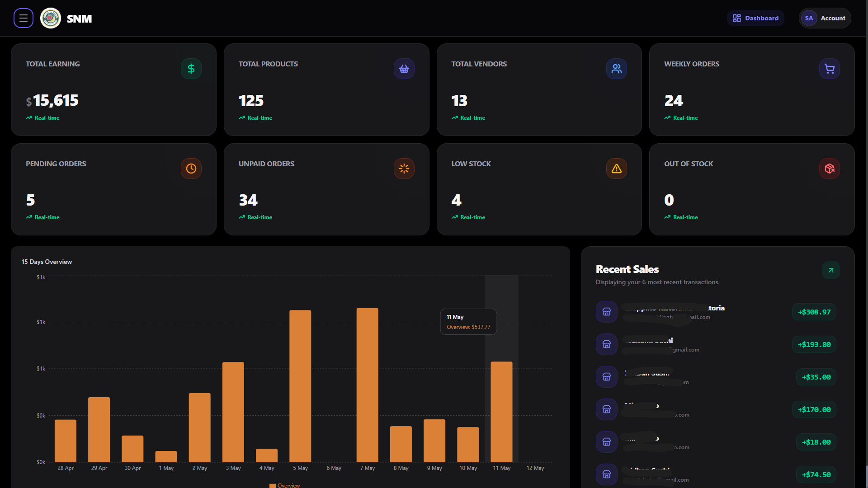Click the TOTAL EARNING card title
Image resolution: width=868 pixels, height=488 pixels.
[52, 64]
